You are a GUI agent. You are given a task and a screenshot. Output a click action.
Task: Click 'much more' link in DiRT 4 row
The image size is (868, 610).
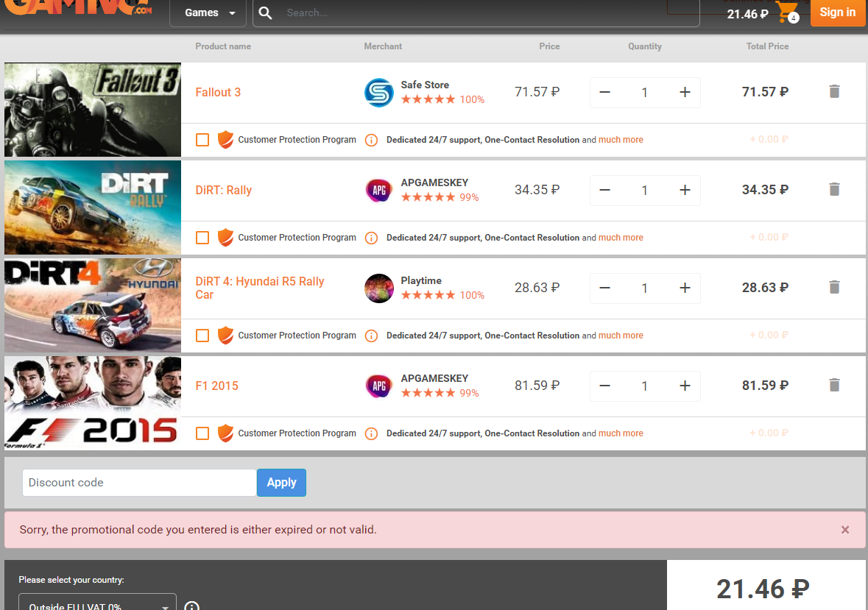(621, 336)
